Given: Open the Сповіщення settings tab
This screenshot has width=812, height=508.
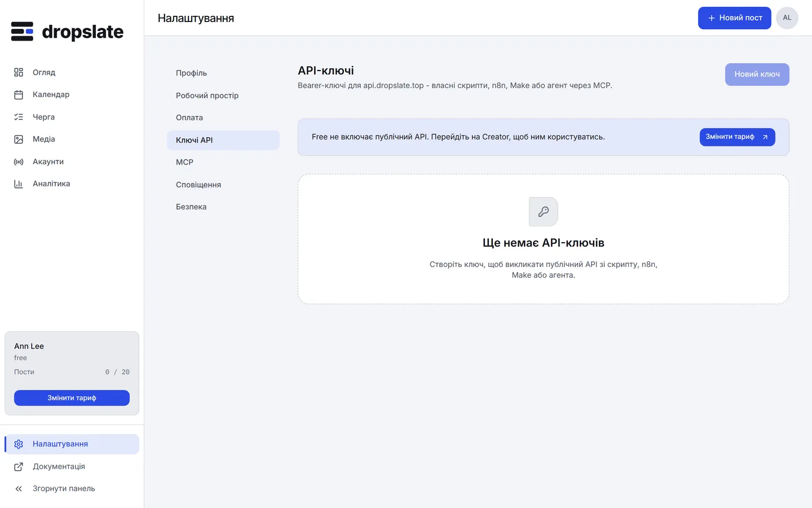Looking at the screenshot, I should 223,185.
